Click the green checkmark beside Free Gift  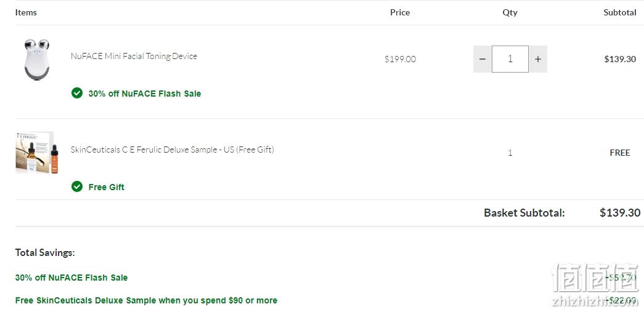[77, 186]
